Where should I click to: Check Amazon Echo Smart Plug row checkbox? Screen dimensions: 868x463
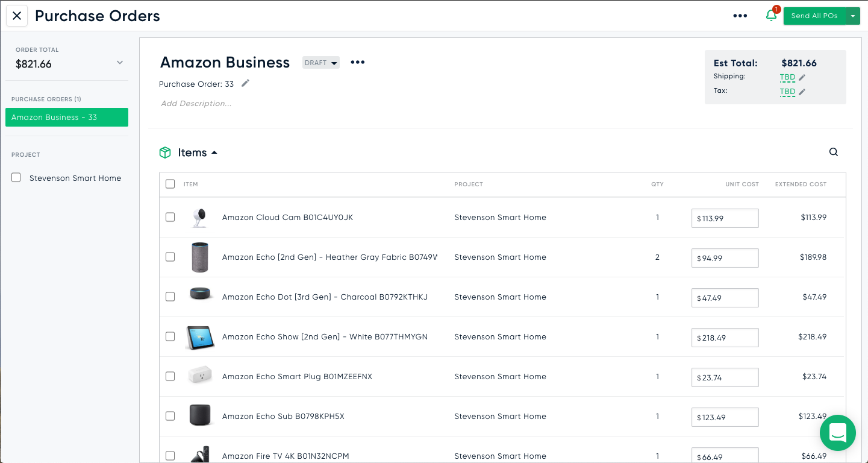point(170,376)
